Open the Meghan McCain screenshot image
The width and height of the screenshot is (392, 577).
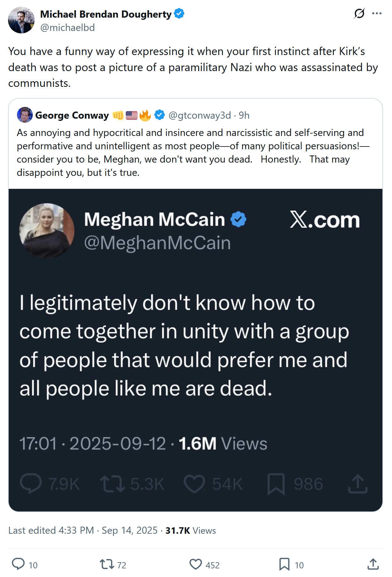pos(195,350)
